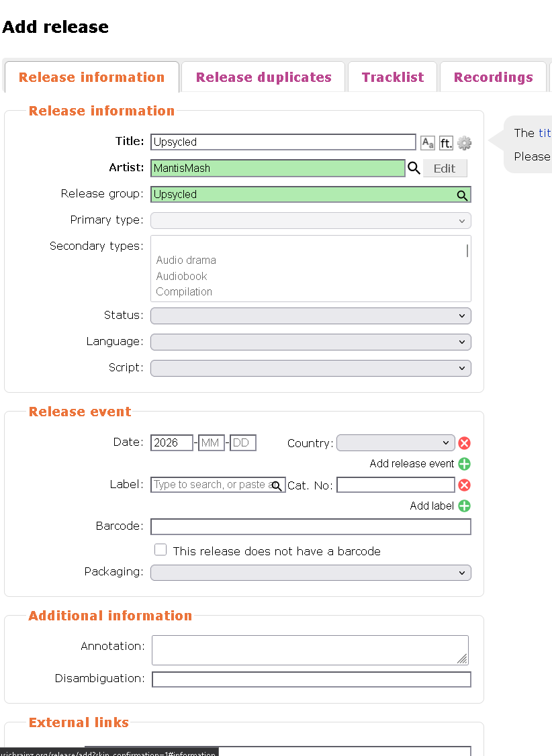Click the artist Edit button
This screenshot has height=756, width=552.
(445, 169)
